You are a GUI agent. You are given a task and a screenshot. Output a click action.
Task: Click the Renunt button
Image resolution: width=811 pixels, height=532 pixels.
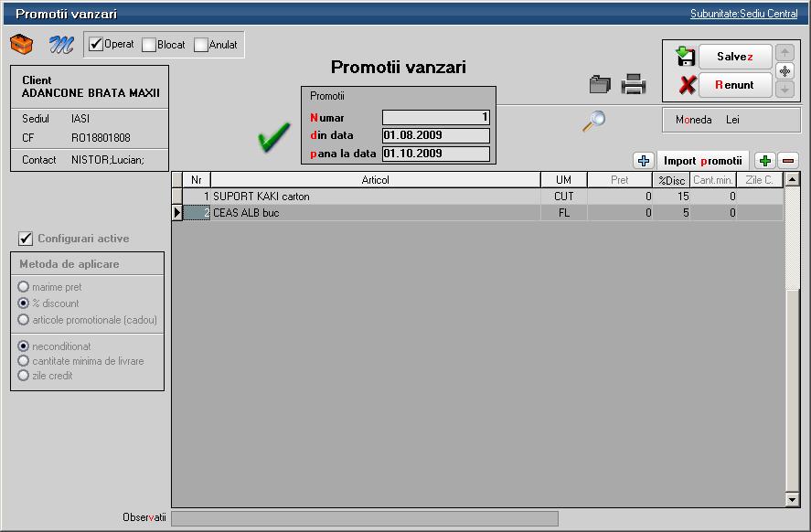pyautogui.click(x=735, y=85)
